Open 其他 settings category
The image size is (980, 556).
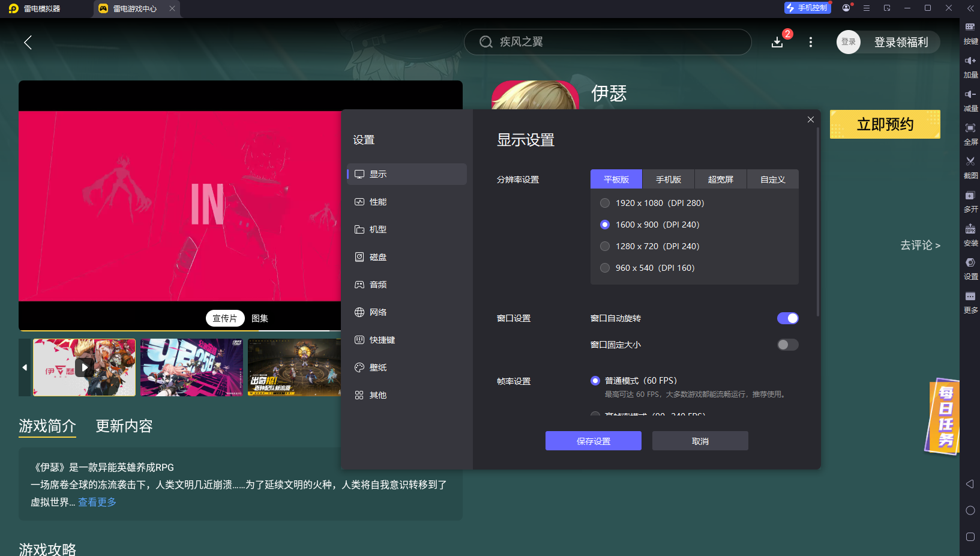(407, 395)
